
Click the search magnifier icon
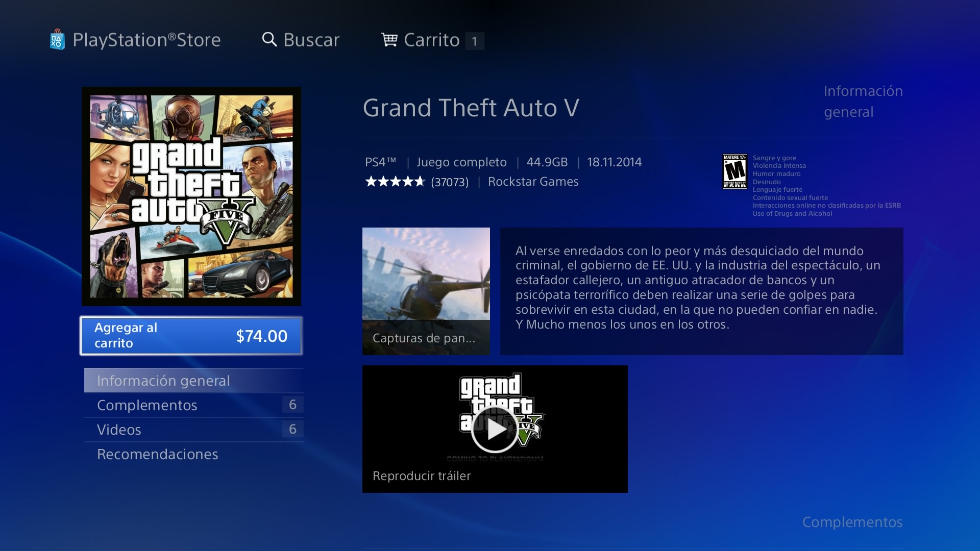[x=269, y=39]
